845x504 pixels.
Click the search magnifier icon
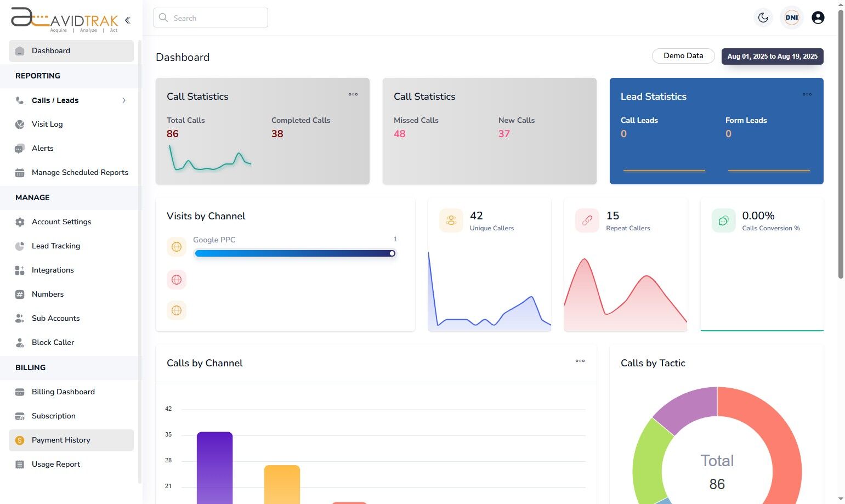click(x=163, y=18)
